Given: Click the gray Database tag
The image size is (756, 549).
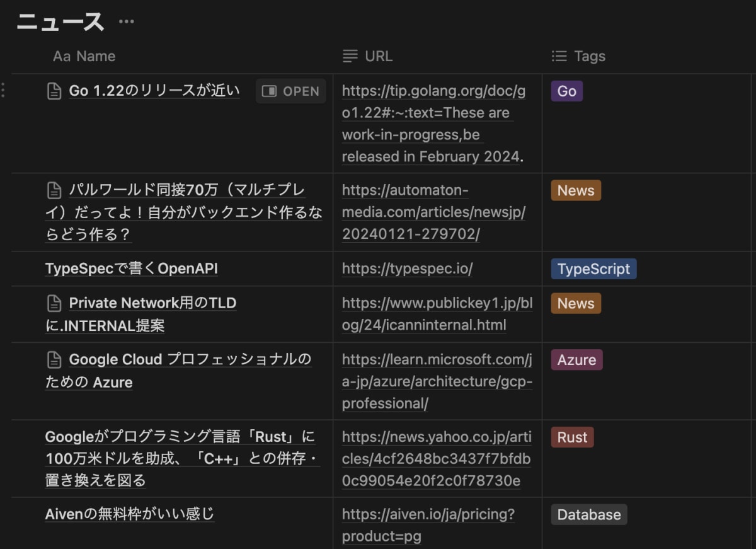Looking at the screenshot, I should (x=589, y=515).
